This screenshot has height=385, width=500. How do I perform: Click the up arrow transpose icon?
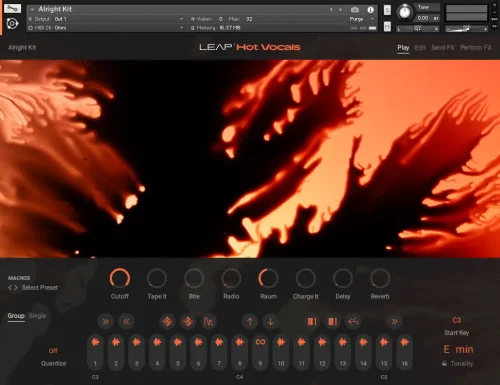(250, 321)
